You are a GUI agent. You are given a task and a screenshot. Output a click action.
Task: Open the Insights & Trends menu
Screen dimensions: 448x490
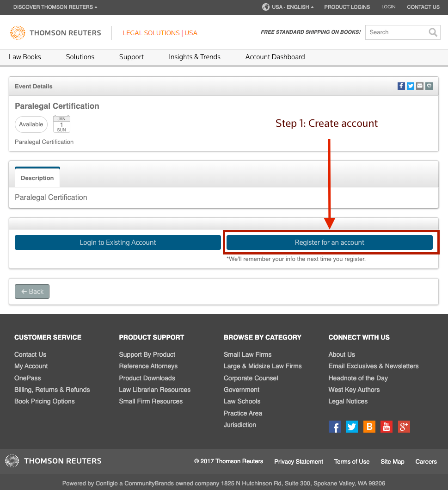tap(195, 57)
